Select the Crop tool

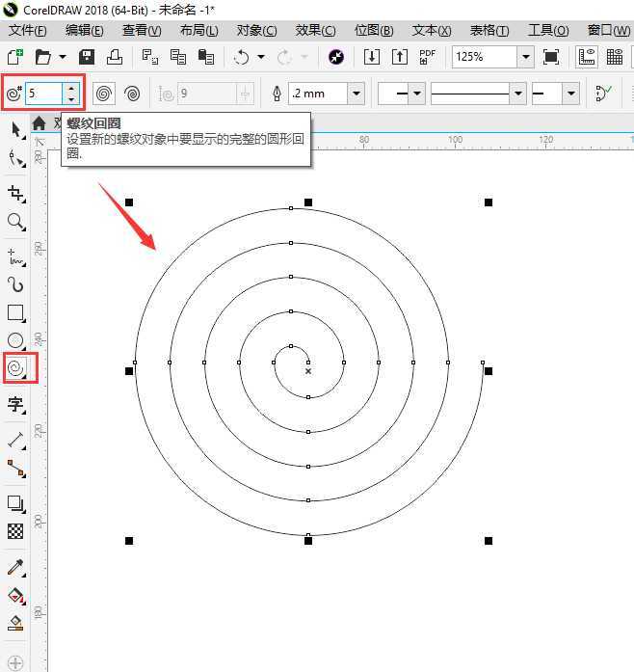pos(15,193)
